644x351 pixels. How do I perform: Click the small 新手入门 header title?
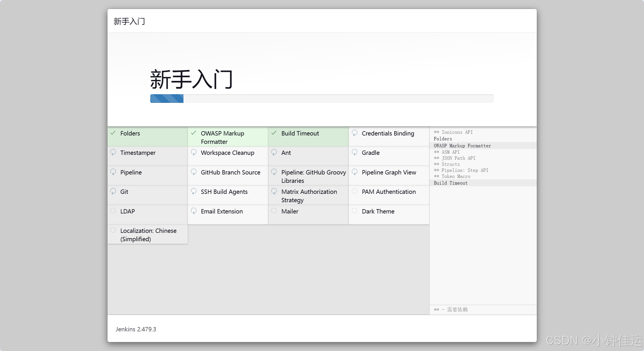pos(129,21)
